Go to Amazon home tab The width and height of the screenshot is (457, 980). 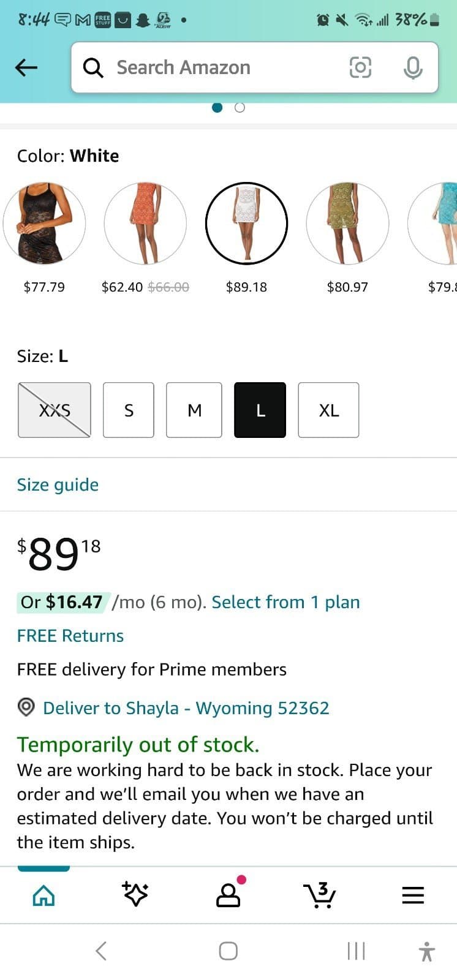(x=43, y=896)
